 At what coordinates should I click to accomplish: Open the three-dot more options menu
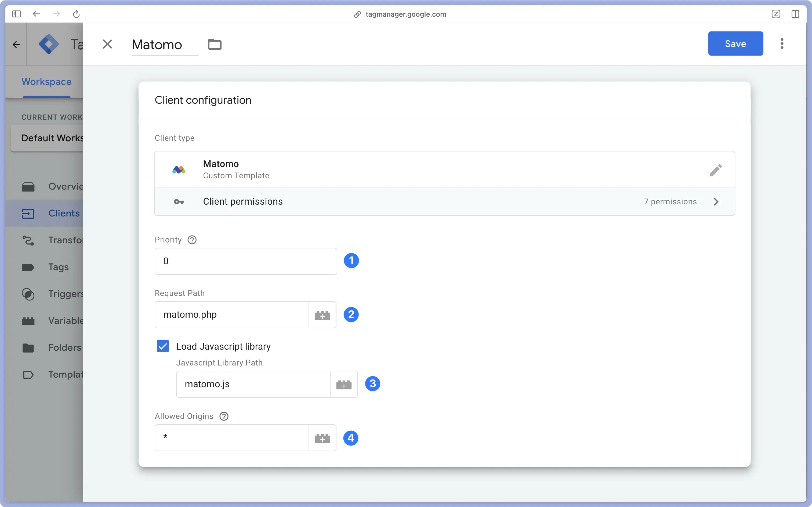(782, 44)
